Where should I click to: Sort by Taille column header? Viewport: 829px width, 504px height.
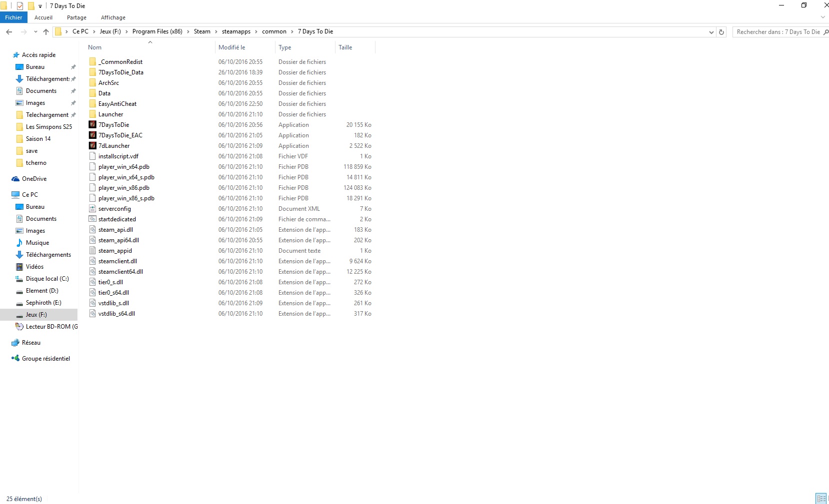pyautogui.click(x=345, y=47)
